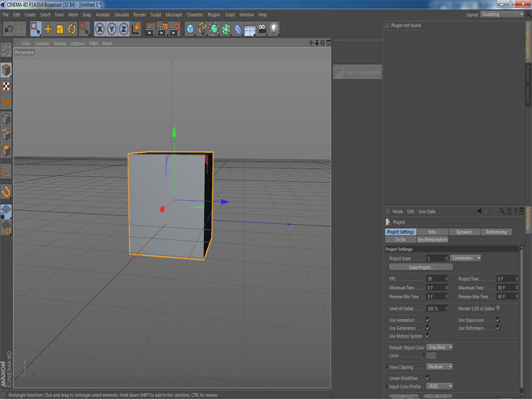Toggle Render LOD in Editor checkbox
The width and height of the screenshot is (532, 399).
tap(499, 308)
